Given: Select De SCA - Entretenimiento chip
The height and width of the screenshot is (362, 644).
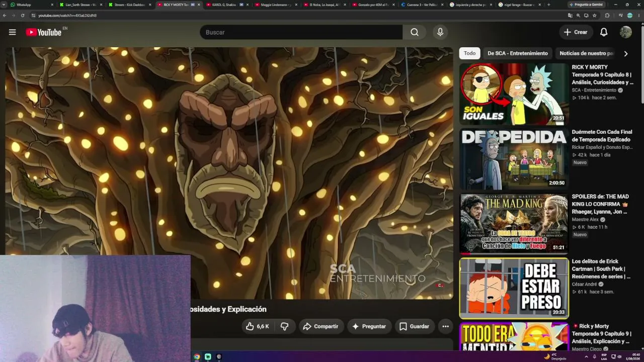Looking at the screenshot, I should (517, 53).
